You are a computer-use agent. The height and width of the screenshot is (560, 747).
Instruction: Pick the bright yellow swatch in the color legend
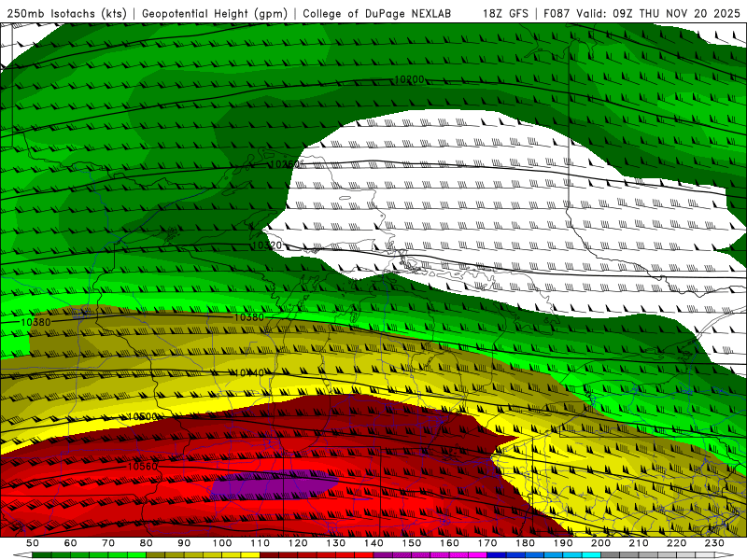(x=250, y=555)
